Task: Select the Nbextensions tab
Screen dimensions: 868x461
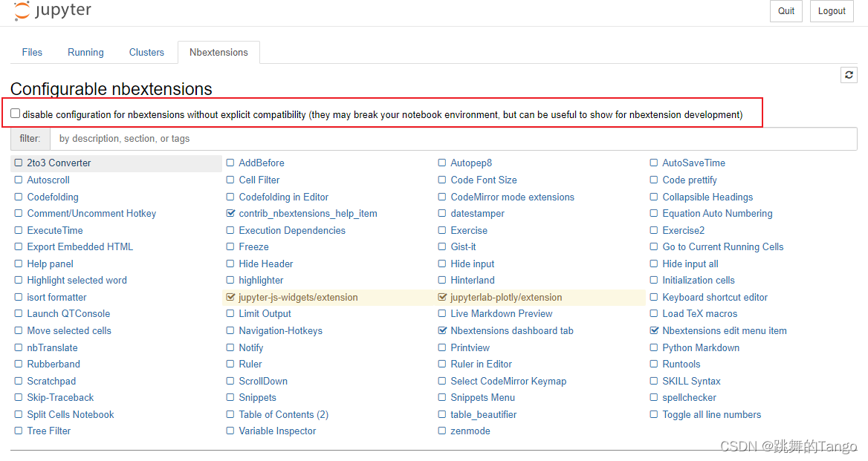Action: coord(218,52)
